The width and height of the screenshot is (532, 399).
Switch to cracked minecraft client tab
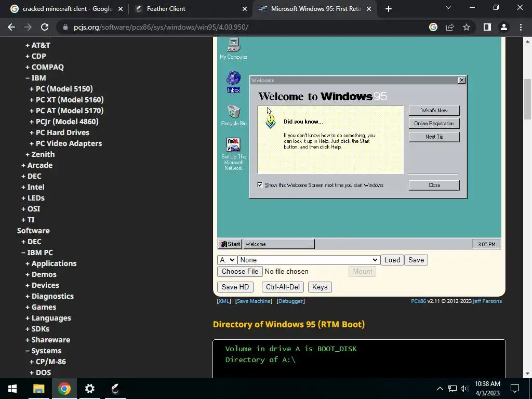pyautogui.click(x=66, y=9)
